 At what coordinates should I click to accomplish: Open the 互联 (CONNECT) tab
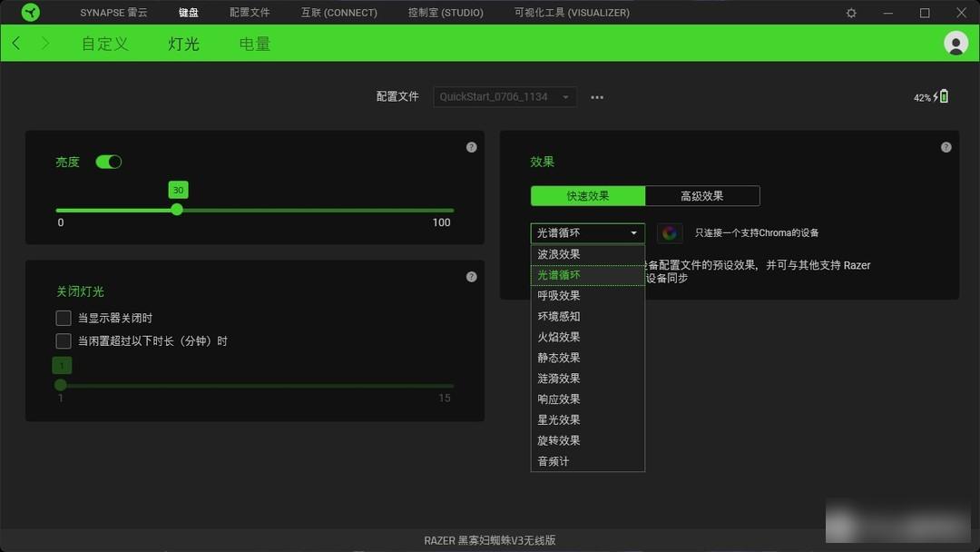(x=338, y=13)
